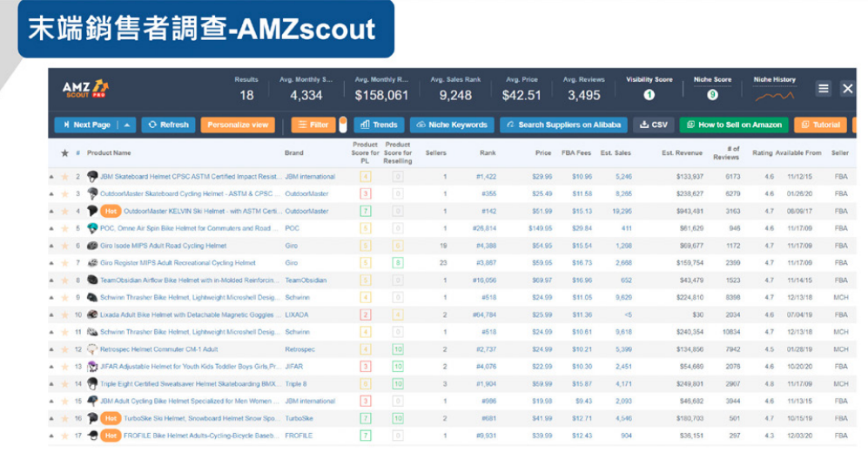
Task: Click the Hot badge on TurboSke row
Action: click(111, 418)
